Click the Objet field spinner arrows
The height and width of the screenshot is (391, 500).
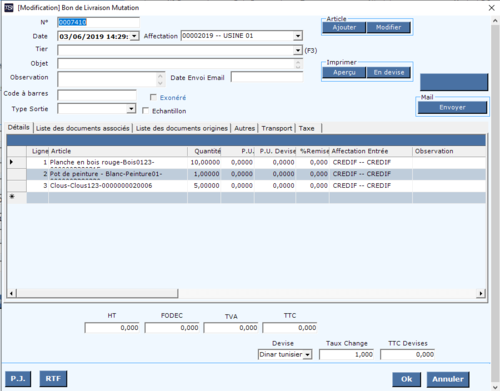tap(298, 64)
